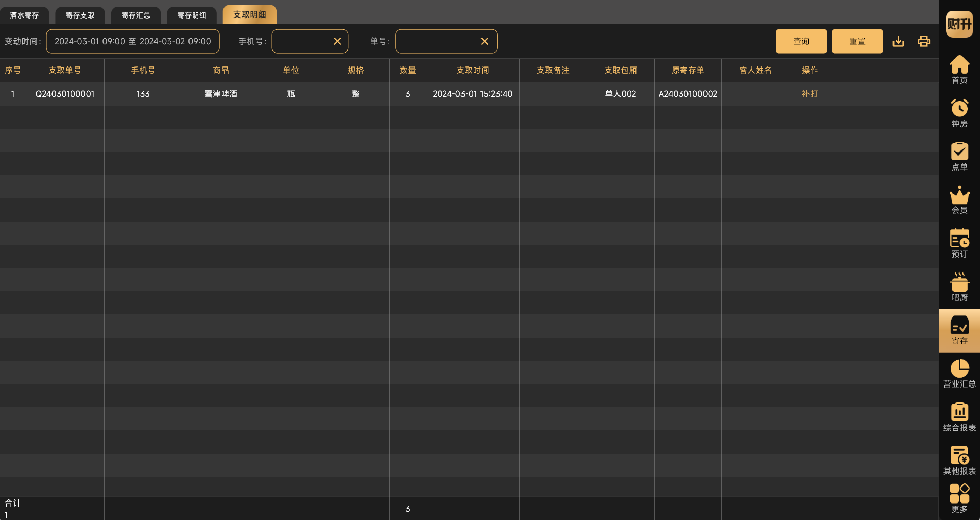980x520 pixels.
Task: Select the 瓶 unit cell
Action: coord(291,94)
